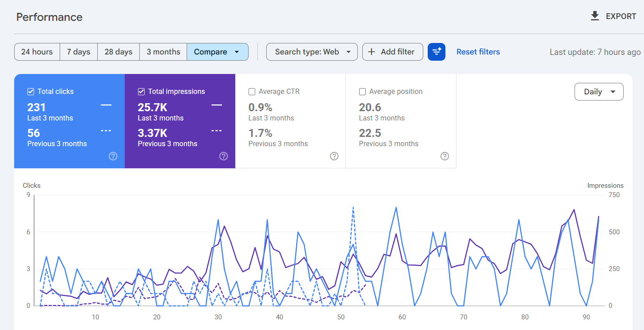Enable the Average position checkbox

pyautogui.click(x=362, y=92)
